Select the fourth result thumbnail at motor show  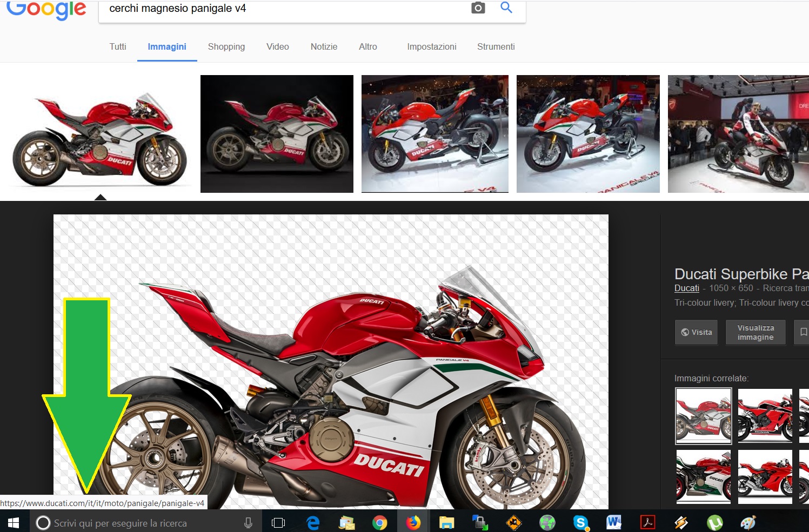click(588, 134)
